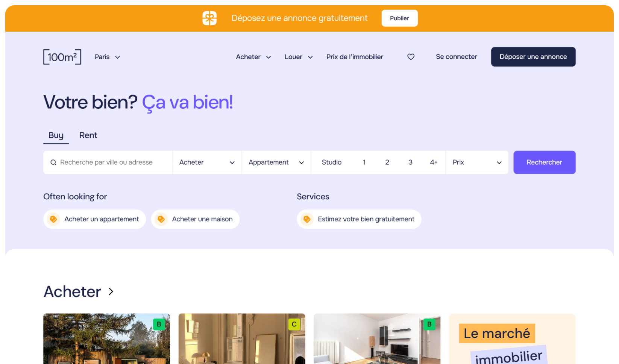Open favorites via the heart icon
This screenshot has width=619, height=364.
point(411,57)
